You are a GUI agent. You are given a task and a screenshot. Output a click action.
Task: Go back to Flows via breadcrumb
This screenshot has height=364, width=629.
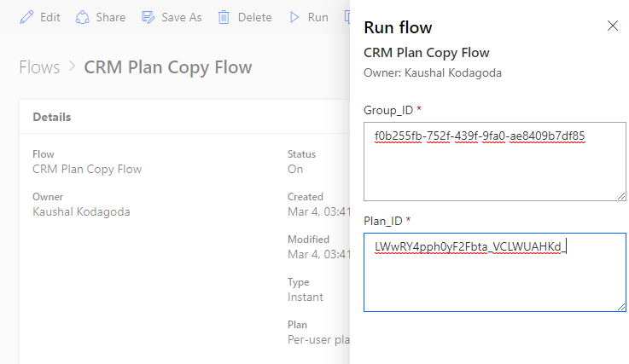(39, 67)
